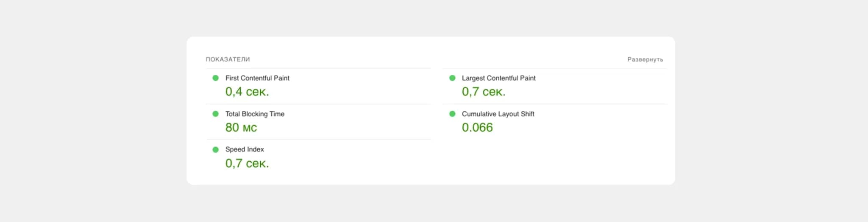Select the 80 мс blocking time value
868x222 pixels.
coord(241,127)
